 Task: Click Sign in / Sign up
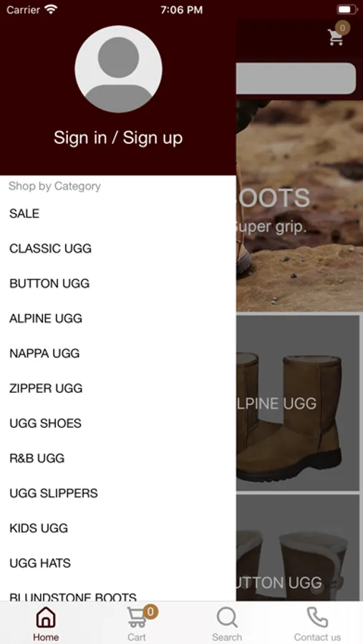(118, 137)
